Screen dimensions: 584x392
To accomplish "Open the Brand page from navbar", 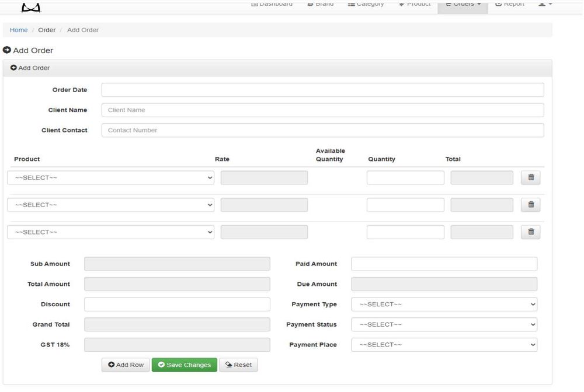I will [x=320, y=3].
